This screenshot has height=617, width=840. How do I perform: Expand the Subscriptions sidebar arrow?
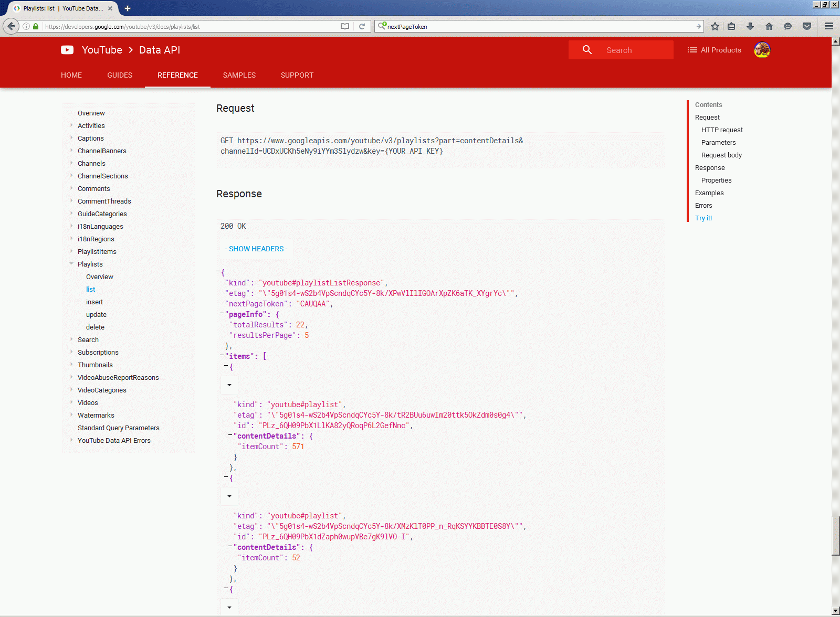coord(71,352)
